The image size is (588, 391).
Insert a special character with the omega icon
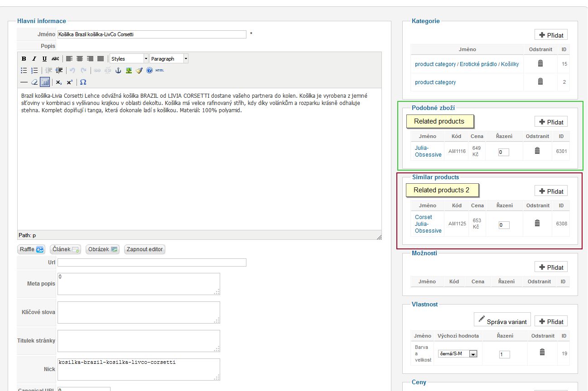83,82
